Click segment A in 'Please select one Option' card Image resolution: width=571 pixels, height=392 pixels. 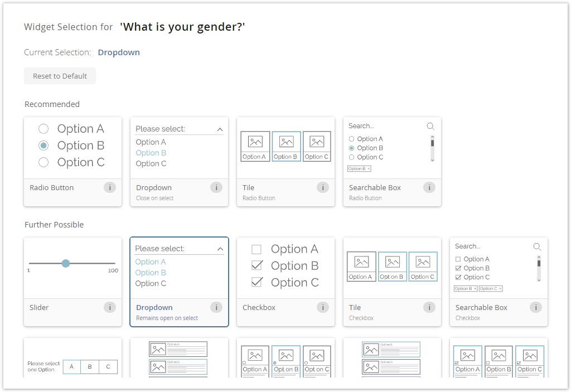72,367
